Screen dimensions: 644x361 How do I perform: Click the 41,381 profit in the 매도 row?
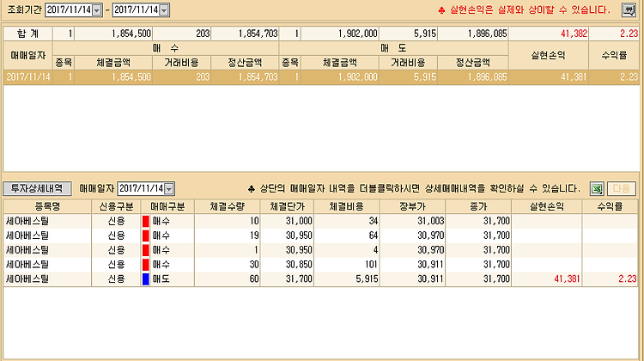[567, 278]
